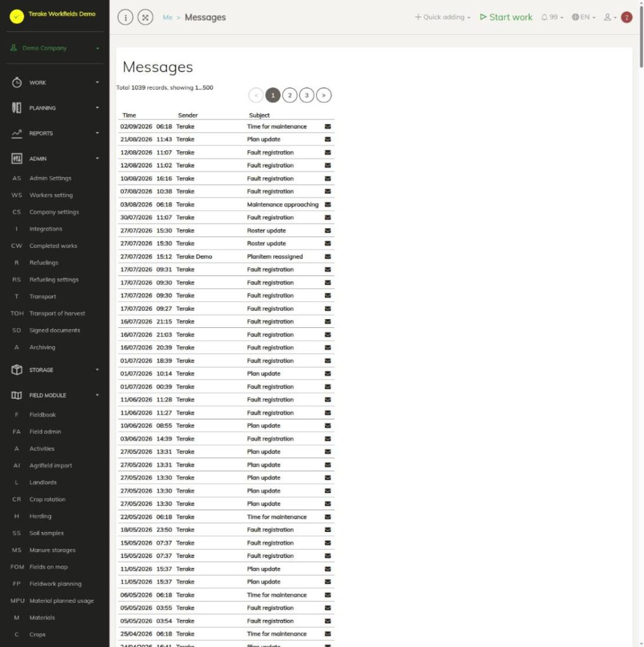Click previous page arrow button
644x647 pixels.
(x=256, y=95)
